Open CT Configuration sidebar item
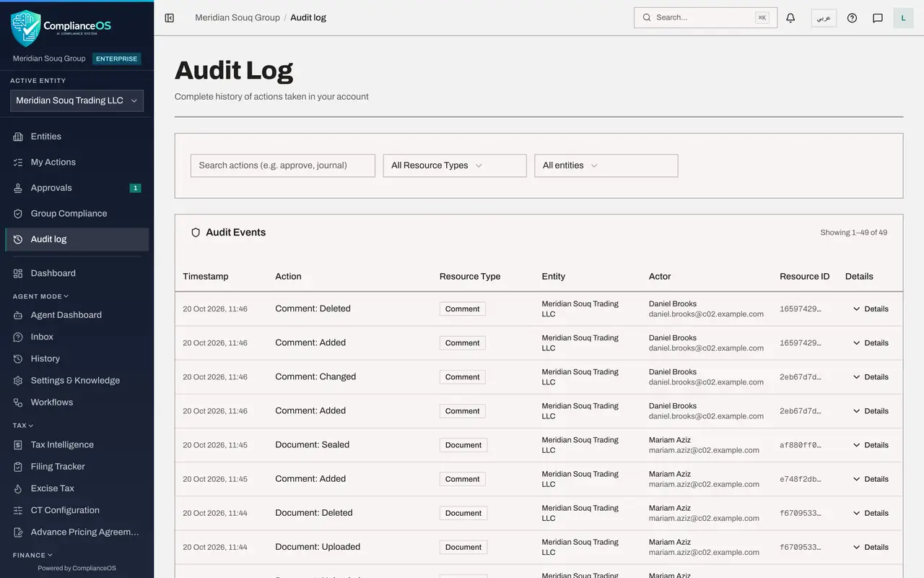This screenshot has width=924, height=578. click(77, 510)
